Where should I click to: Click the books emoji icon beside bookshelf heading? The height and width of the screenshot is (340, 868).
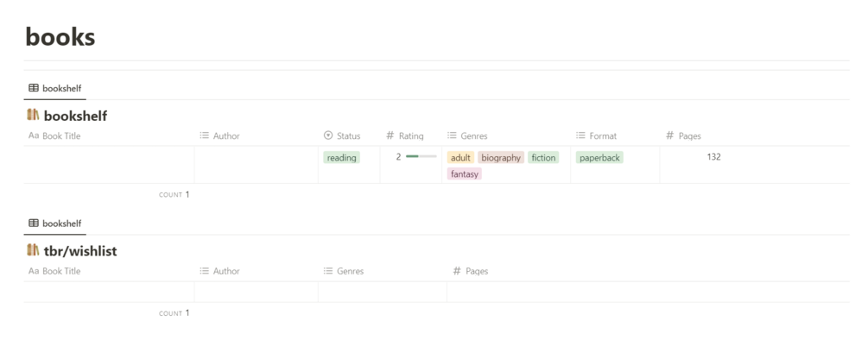pyautogui.click(x=33, y=116)
